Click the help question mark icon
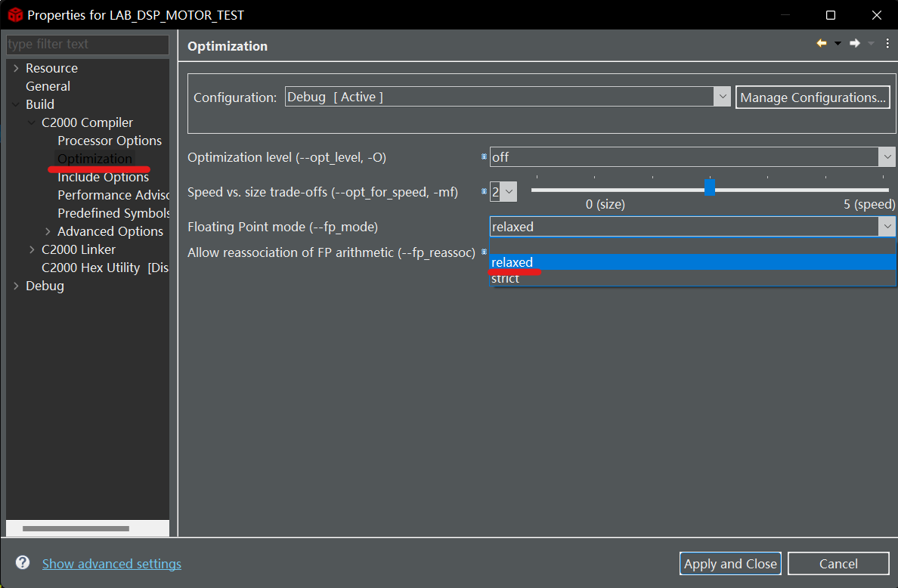898x588 pixels. [23, 563]
